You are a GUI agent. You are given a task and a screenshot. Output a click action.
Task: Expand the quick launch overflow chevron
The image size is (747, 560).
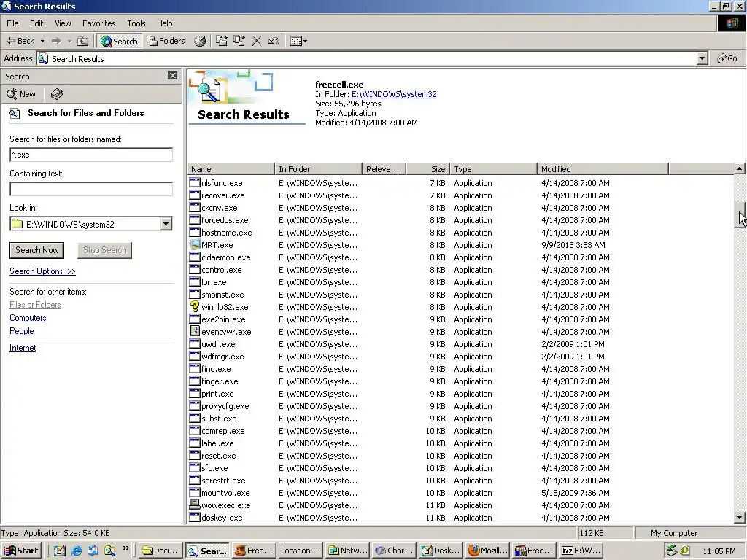coord(125,548)
